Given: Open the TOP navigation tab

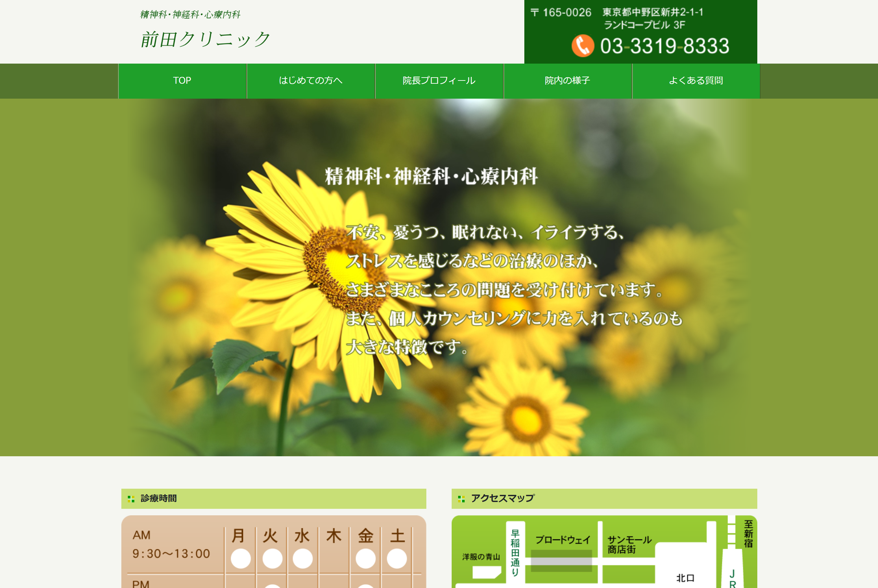Looking at the screenshot, I should point(182,80).
